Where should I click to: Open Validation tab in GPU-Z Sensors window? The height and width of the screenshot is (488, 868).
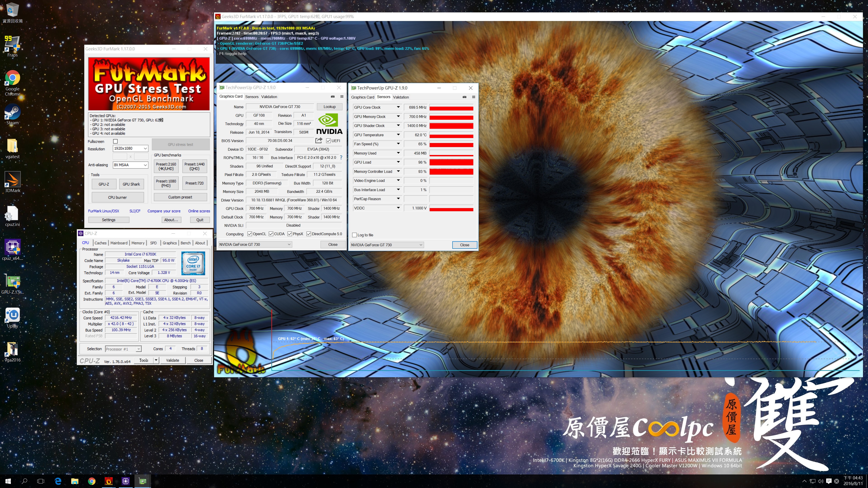(401, 97)
